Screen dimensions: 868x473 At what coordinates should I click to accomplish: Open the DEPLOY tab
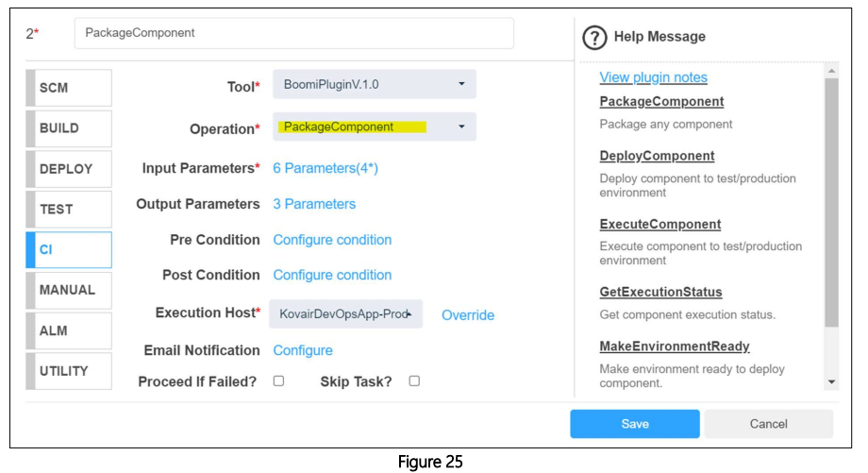pyautogui.click(x=69, y=169)
